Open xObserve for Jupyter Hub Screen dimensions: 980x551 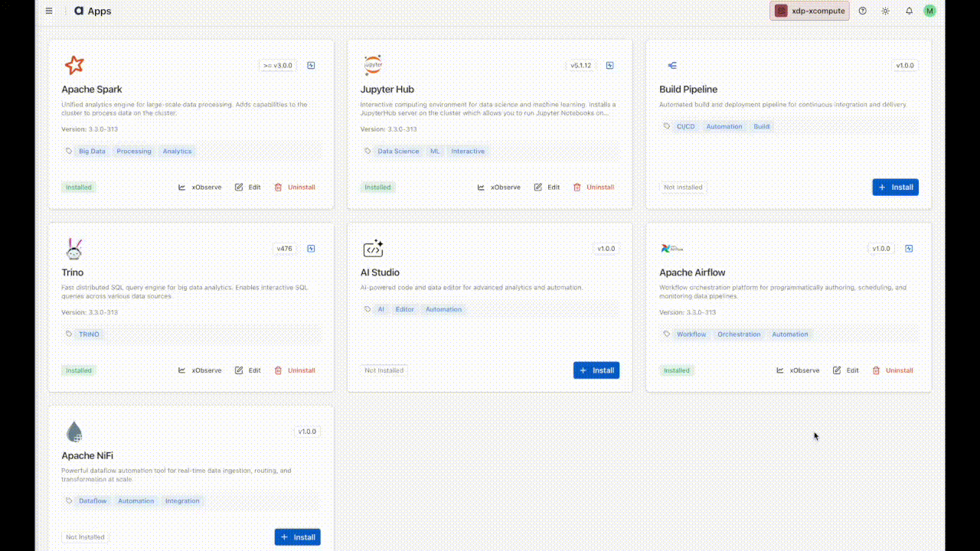[x=498, y=187]
